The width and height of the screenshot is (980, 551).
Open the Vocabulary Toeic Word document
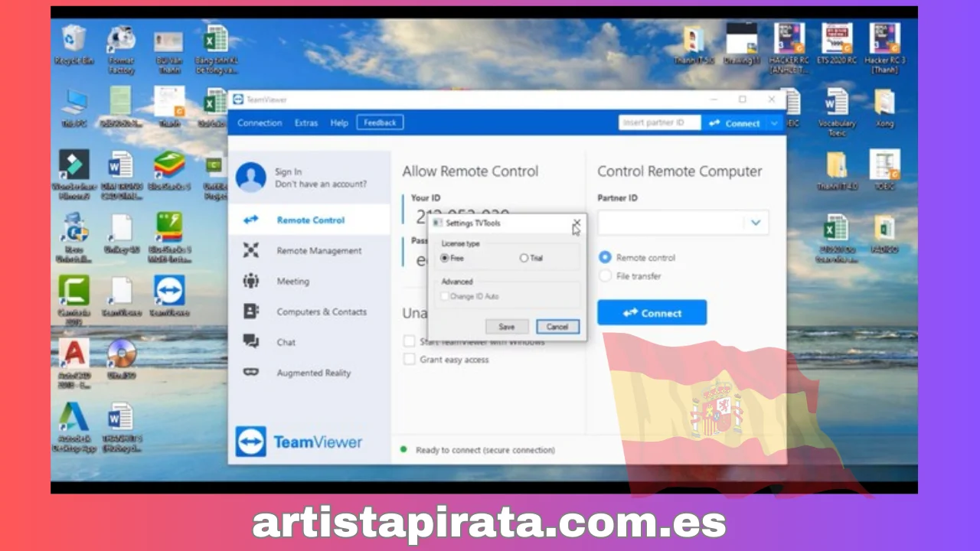tap(837, 112)
